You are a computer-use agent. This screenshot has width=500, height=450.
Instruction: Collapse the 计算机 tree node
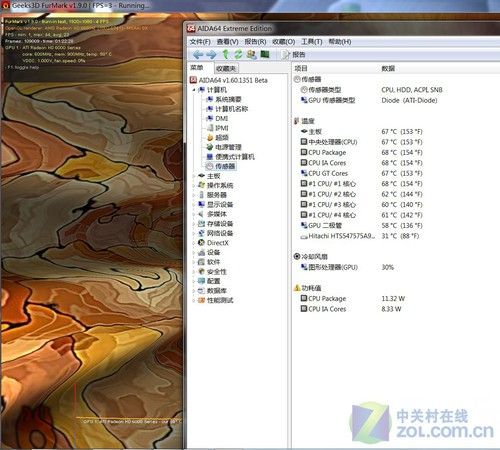194,90
